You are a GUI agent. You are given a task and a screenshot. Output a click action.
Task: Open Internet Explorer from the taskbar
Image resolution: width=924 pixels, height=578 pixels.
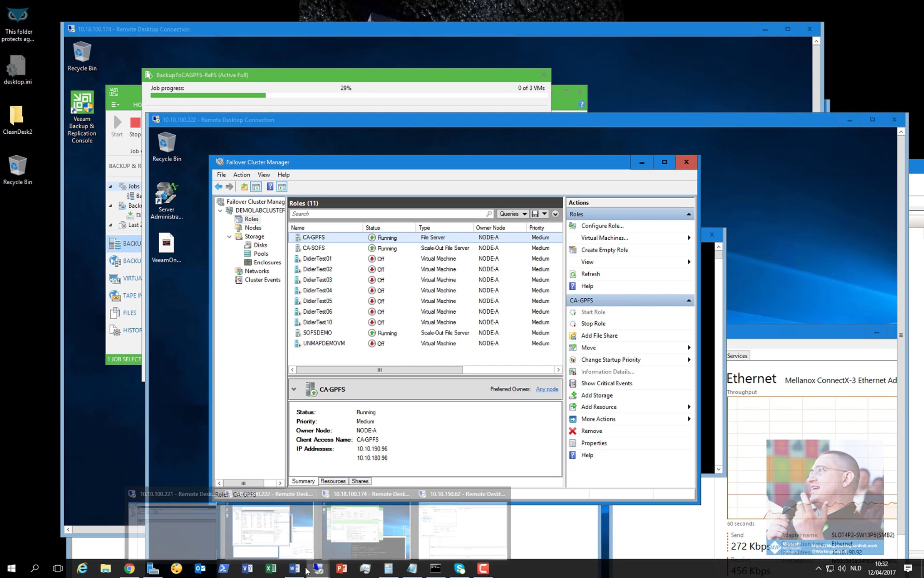(x=82, y=568)
